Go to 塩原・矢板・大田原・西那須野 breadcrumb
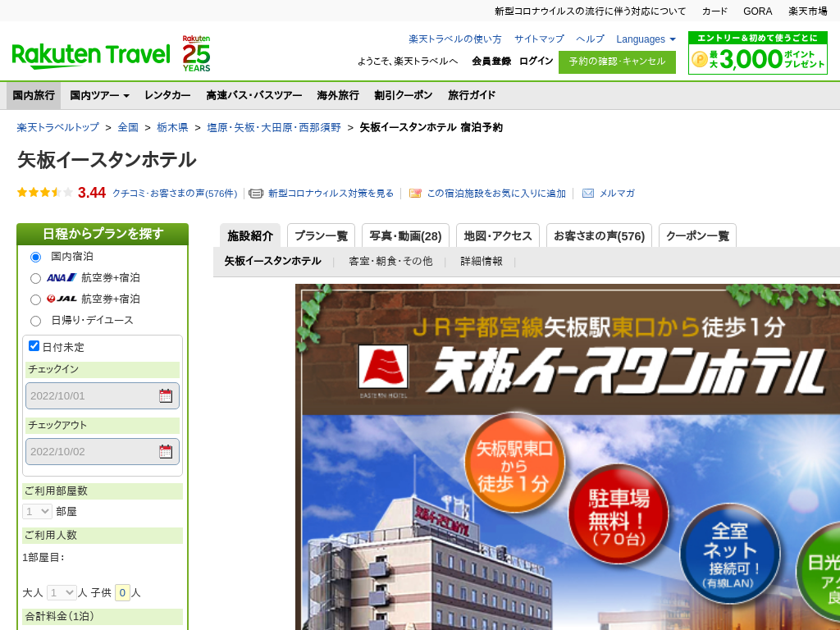Screen dimensions: 840x630 pos(274,127)
